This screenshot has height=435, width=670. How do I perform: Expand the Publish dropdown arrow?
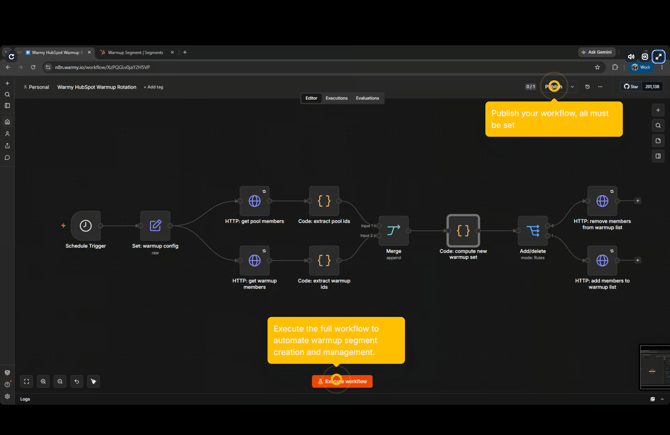tap(573, 87)
